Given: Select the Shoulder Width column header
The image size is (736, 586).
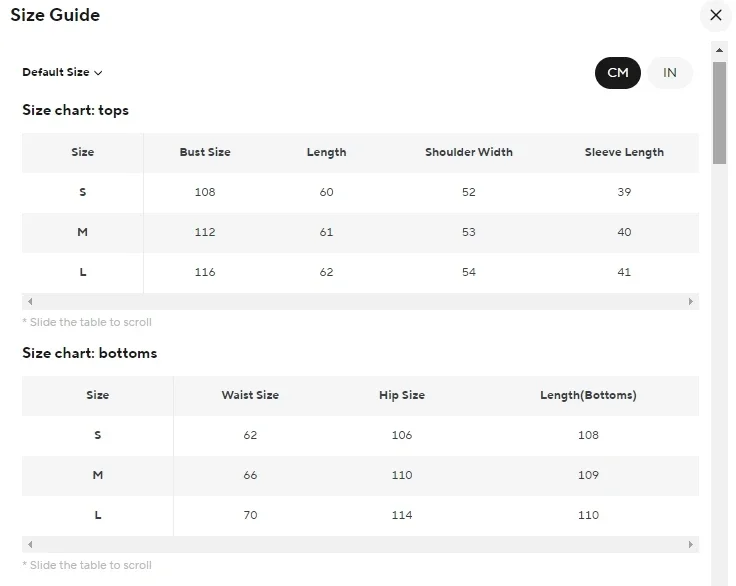Looking at the screenshot, I should (469, 152).
